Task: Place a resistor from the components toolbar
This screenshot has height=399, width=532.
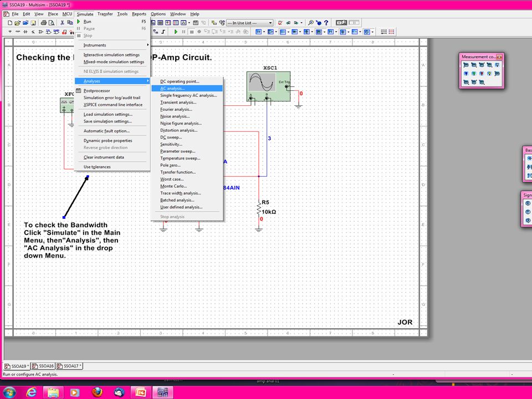Action: [18, 32]
